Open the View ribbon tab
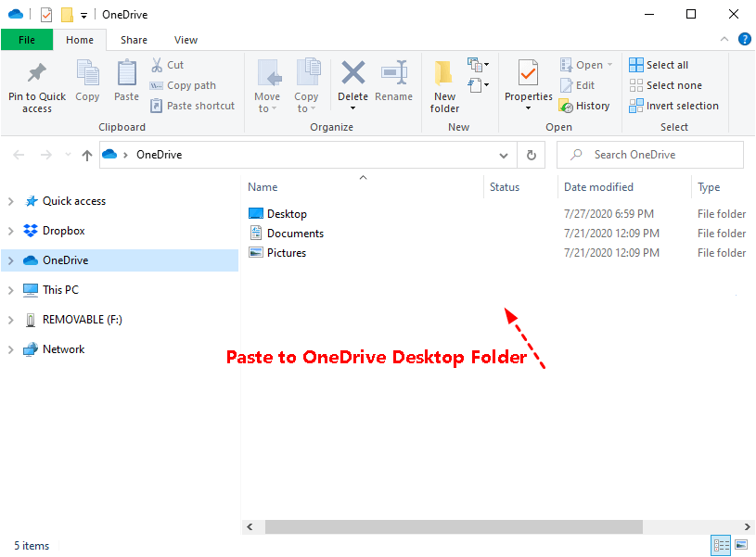 [x=186, y=40]
